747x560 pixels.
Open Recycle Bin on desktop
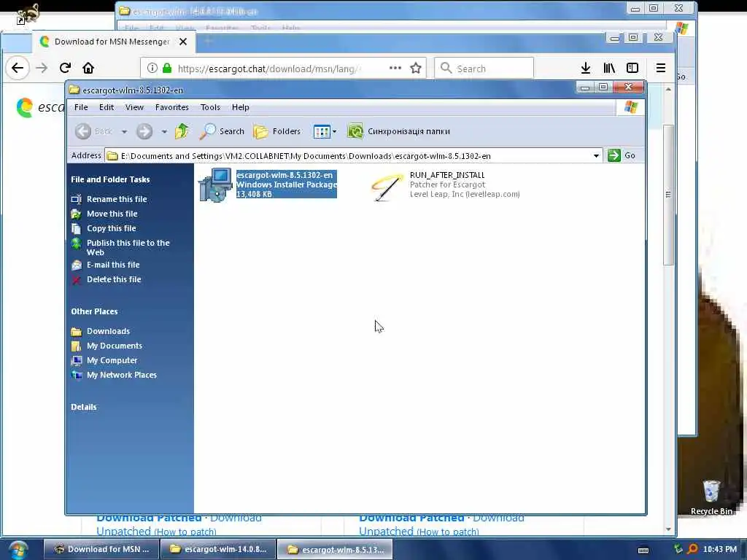pos(711,497)
